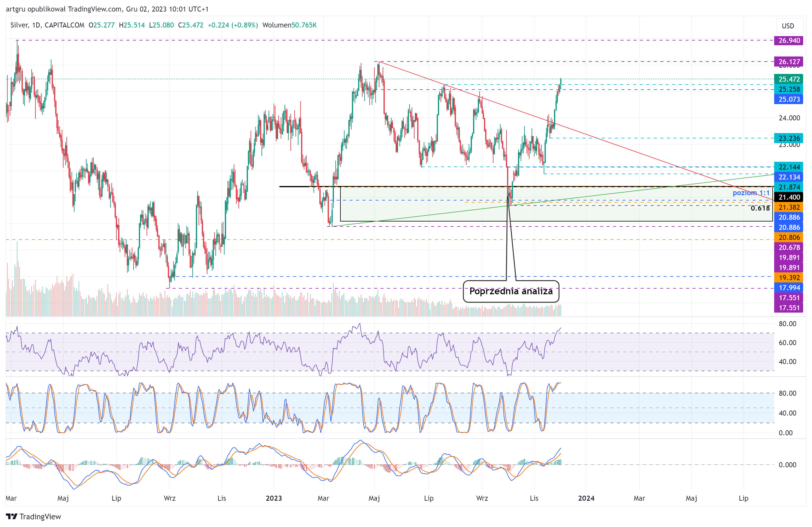
Task: Click the 22.134 blue price label
Action: click(789, 177)
